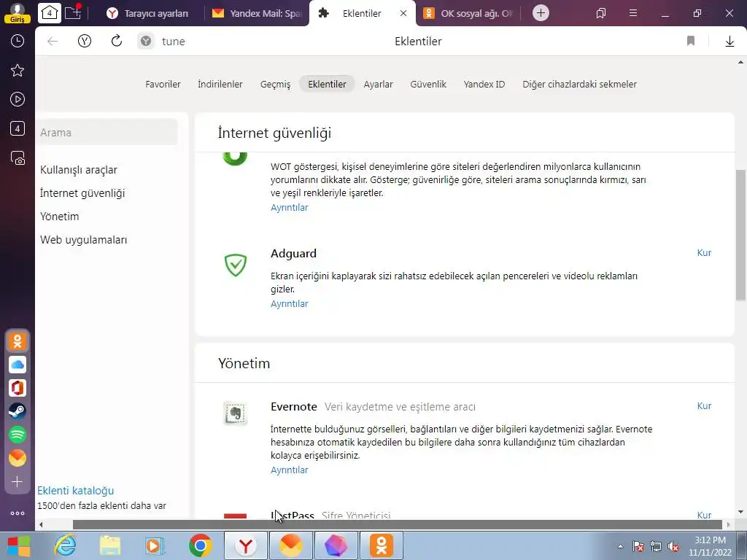
Task: Switch to the Yandex Mail tab
Action: (258, 13)
